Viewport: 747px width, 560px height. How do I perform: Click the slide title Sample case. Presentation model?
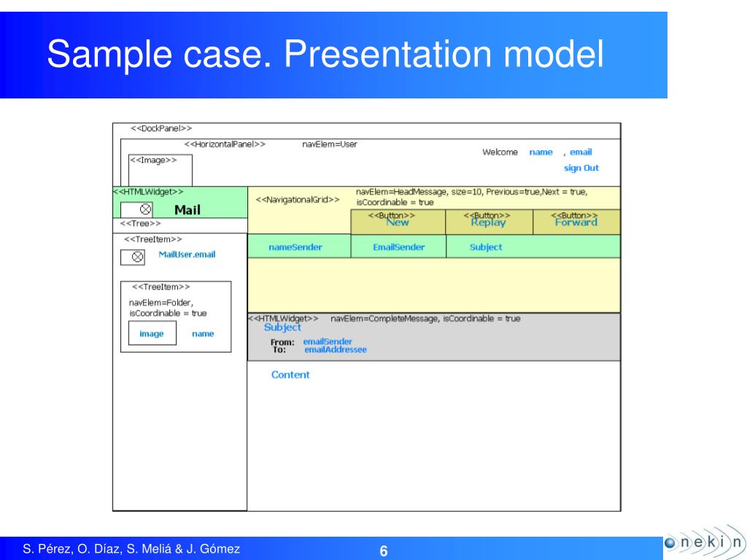pos(325,54)
